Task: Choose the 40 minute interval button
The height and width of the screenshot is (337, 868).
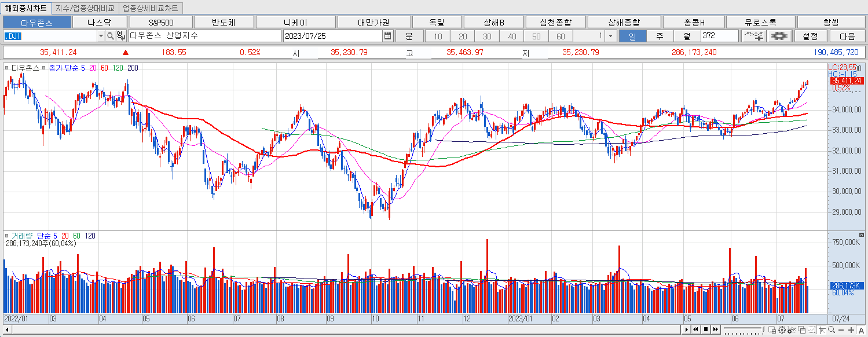Action: tap(512, 36)
